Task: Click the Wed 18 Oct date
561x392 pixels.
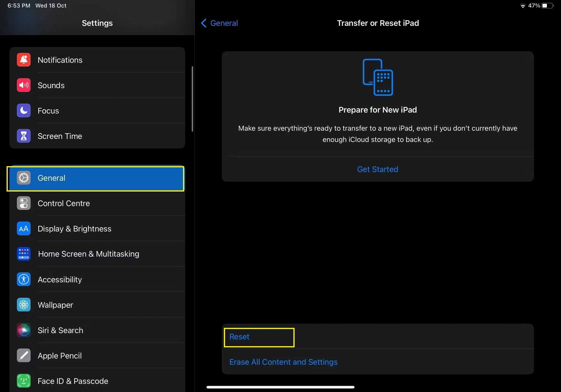Action: pos(51,6)
